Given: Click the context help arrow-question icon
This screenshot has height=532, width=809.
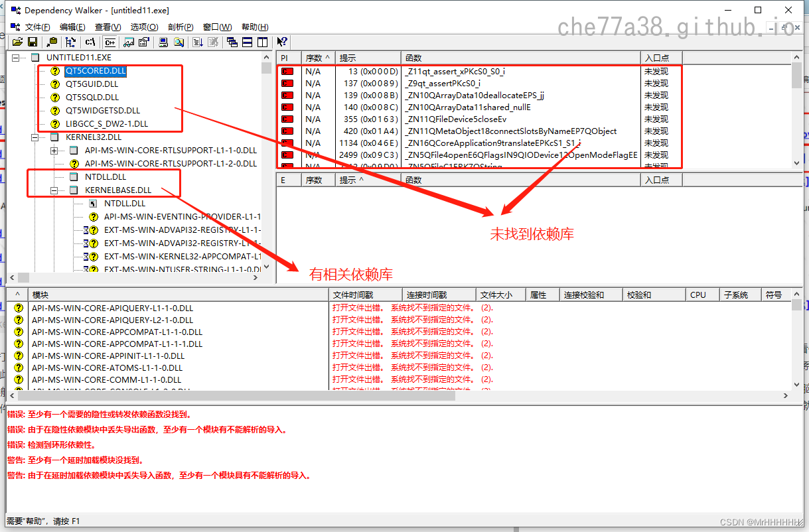Looking at the screenshot, I should pyautogui.click(x=282, y=42).
